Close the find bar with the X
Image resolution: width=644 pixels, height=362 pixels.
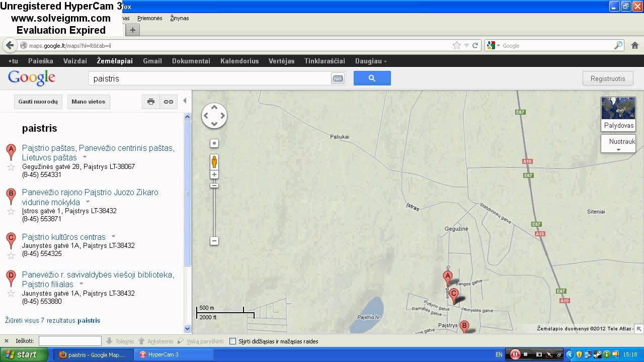[x=7, y=341]
